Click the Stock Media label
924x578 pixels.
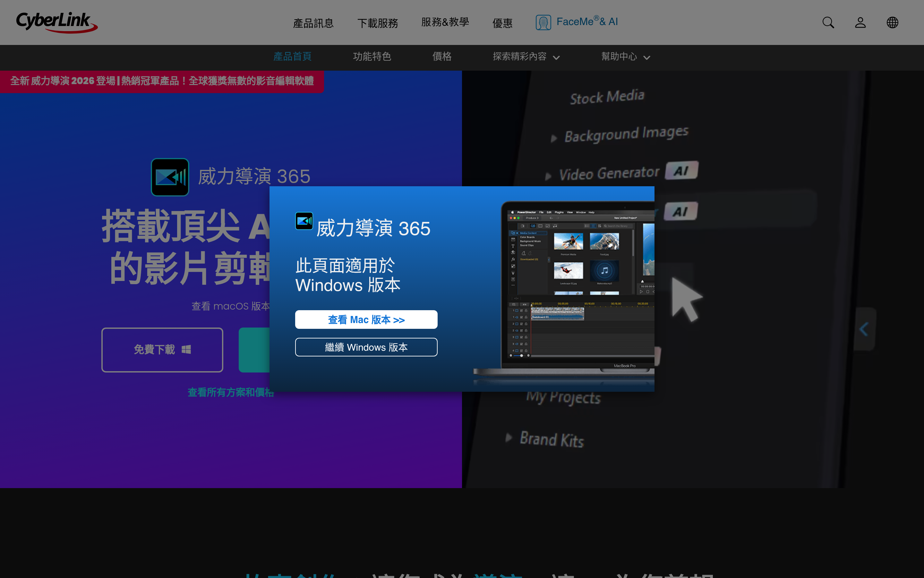(x=607, y=97)
